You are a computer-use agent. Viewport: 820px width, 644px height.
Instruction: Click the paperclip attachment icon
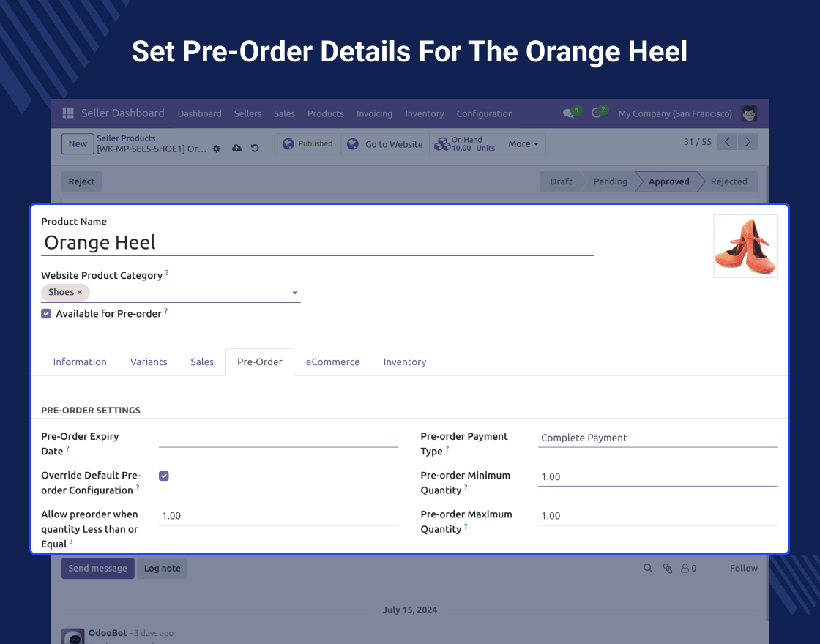click(667, 568)
